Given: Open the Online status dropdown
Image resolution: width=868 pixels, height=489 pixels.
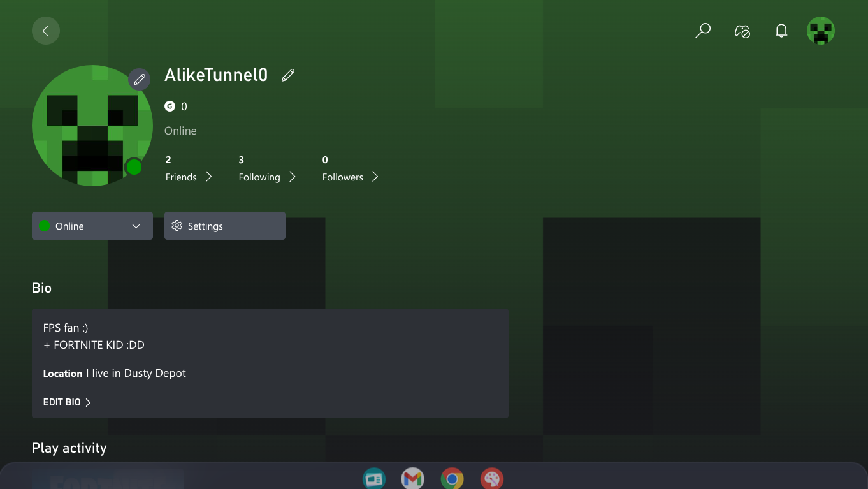Looking at the screenshot, I should point(92,226).
